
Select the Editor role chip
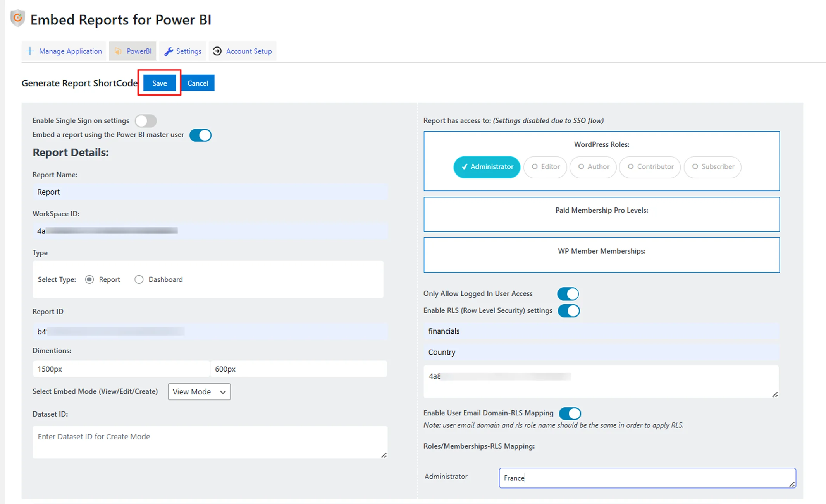pyautogui.click(x=545, y=167)
